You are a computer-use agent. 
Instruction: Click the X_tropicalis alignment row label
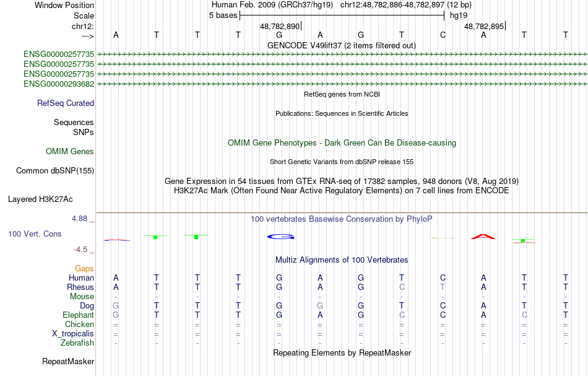(73, 334)
